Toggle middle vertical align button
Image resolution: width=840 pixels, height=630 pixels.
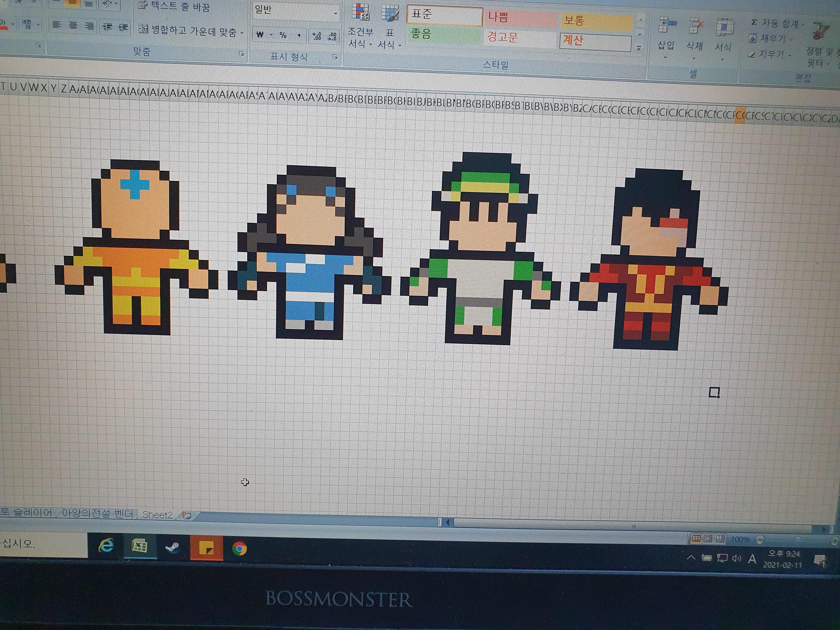[72, 4]
